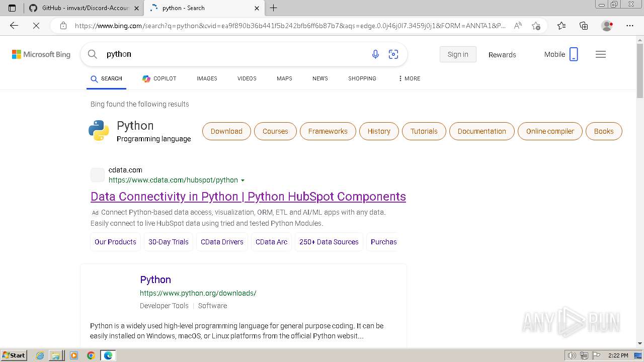644x362 pixels.
Task: Expand the MORE menu
Action: [409, 78]
